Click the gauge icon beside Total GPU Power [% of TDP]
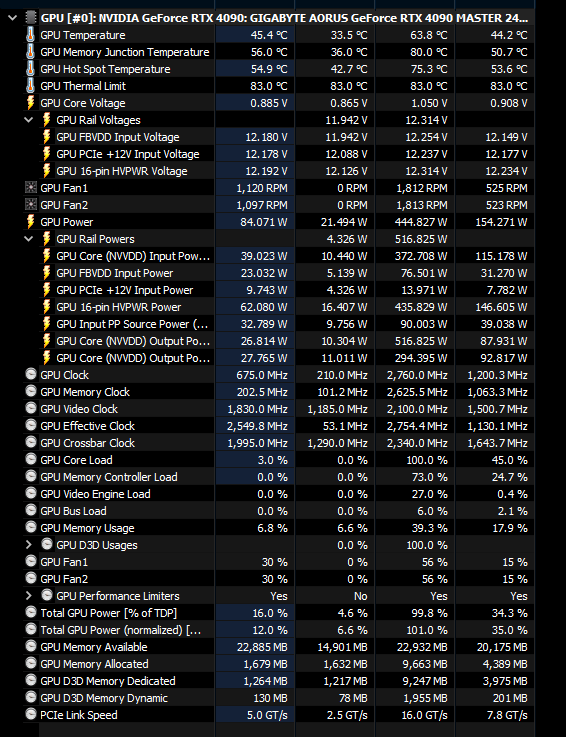The height and width of the screenshot is (737, 566). (x=31, y=612)
